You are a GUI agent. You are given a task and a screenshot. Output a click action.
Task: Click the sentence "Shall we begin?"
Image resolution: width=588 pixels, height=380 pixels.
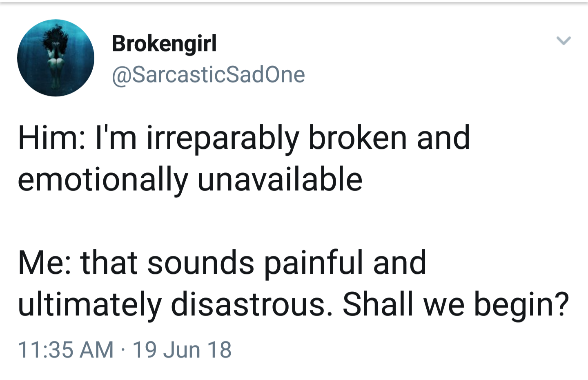(x=455, y=304)
